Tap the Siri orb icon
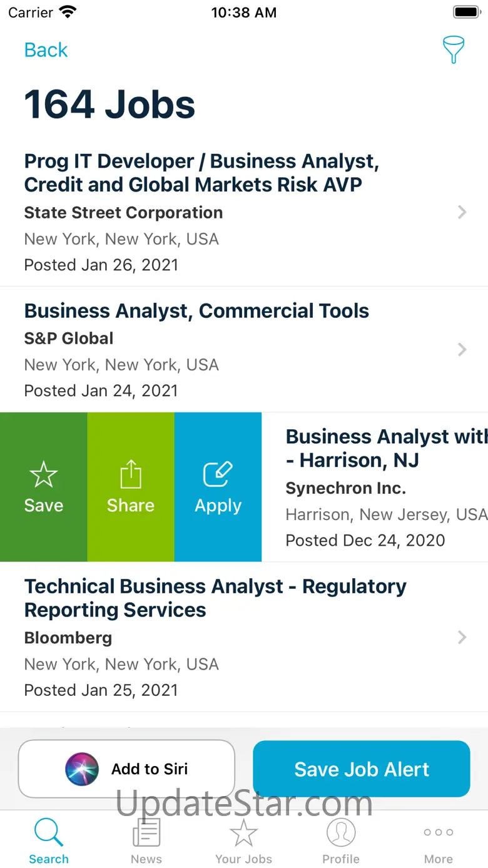 click(x=82, y=769)
